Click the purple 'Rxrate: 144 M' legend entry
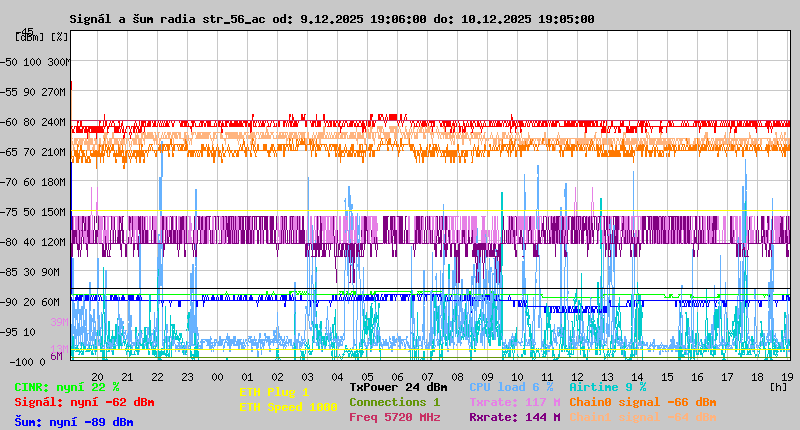 (514, 417)
